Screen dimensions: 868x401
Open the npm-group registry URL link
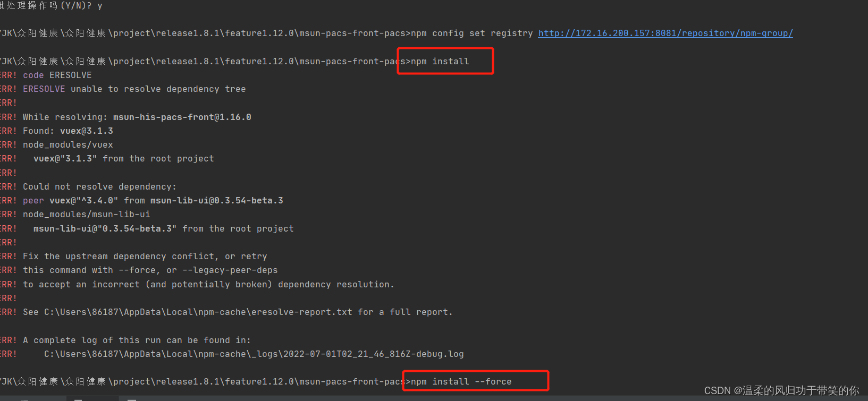point(665,33)
